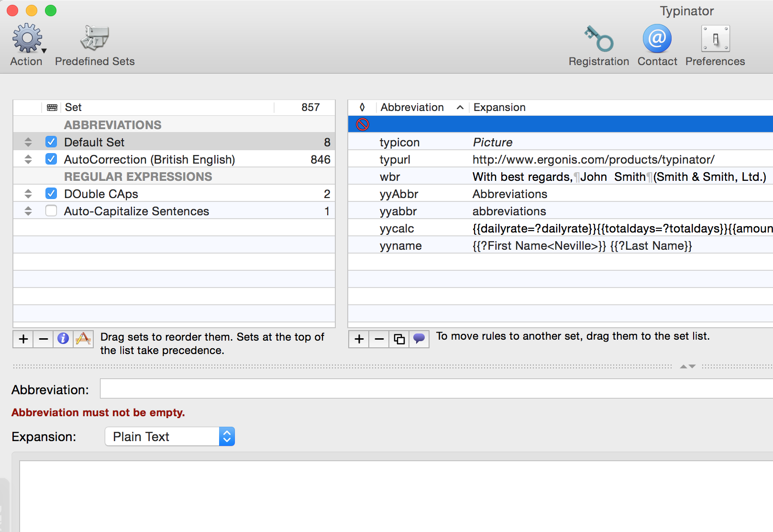Click the red prohibited icon in selected row

coord(363,124)
